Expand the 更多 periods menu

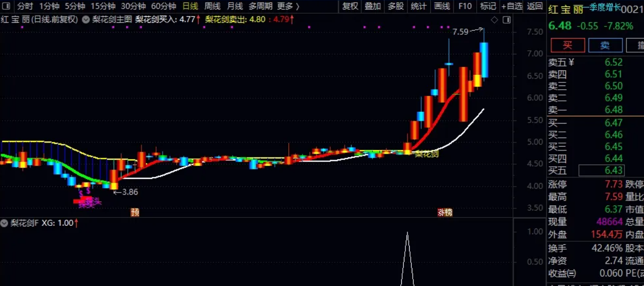[x=288, y=6]
